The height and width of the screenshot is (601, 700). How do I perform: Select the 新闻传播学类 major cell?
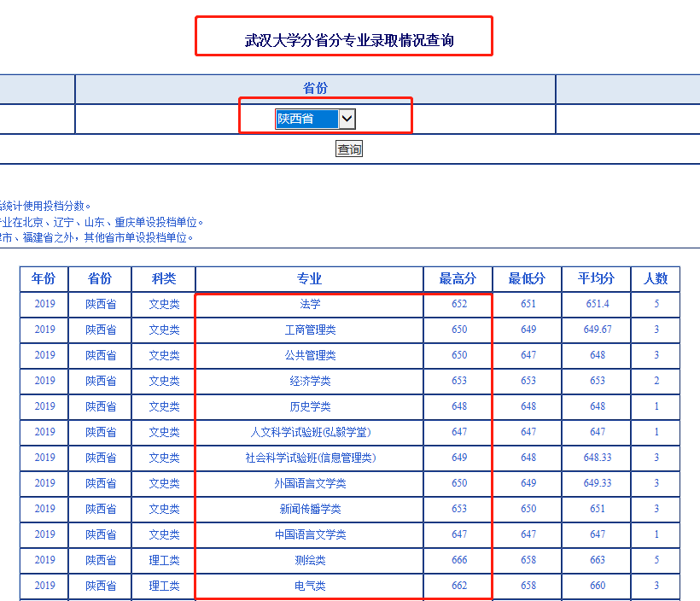(310, 509)
